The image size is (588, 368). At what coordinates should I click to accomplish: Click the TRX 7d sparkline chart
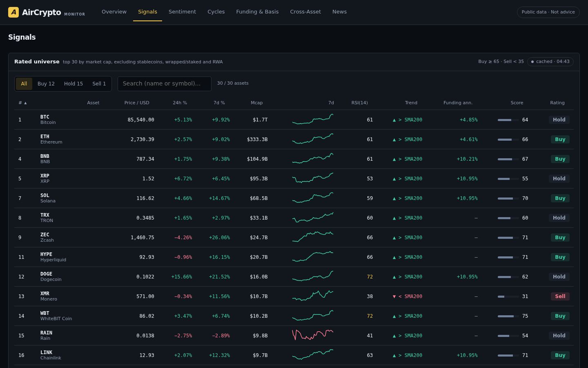point(313,218)
